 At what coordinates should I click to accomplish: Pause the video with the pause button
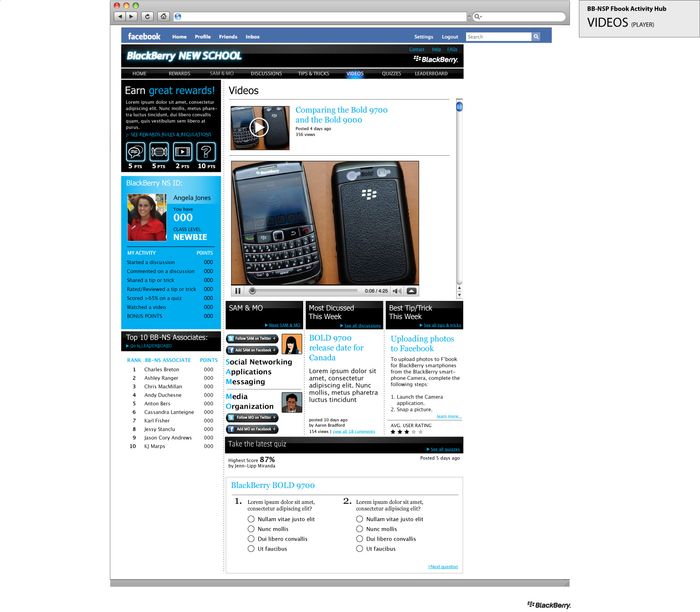238,291
